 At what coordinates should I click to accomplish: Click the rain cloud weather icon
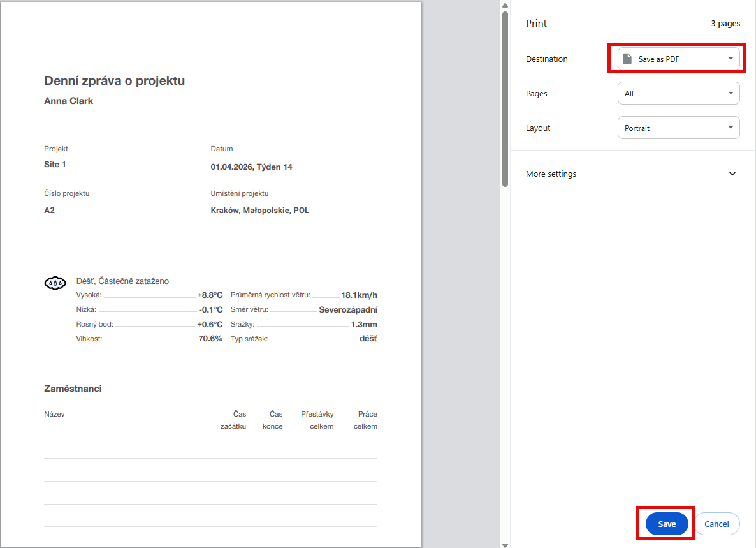pyautogui.click(x=55, y=283)
